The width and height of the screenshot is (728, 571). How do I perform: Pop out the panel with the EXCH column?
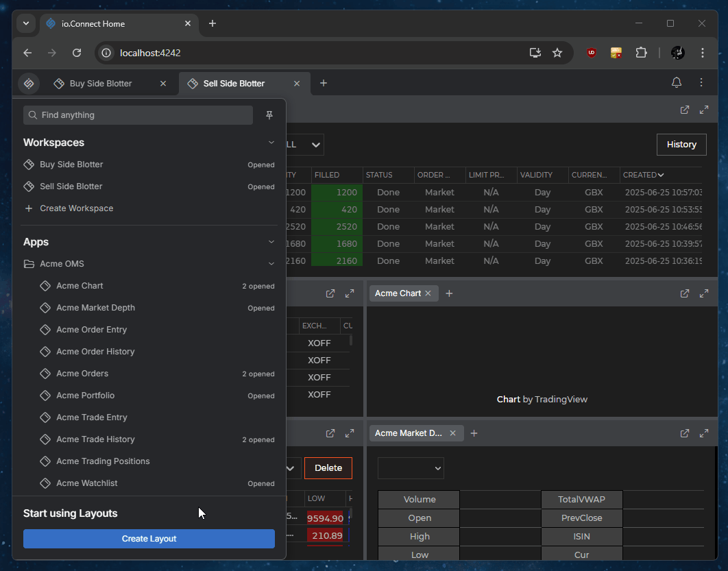pyautogui.click(x=330, y=293)
